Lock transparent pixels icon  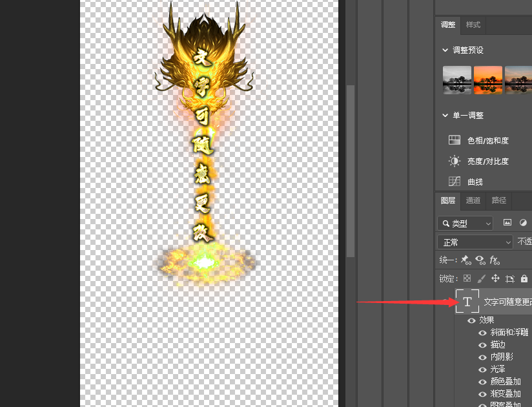point(467,278)
